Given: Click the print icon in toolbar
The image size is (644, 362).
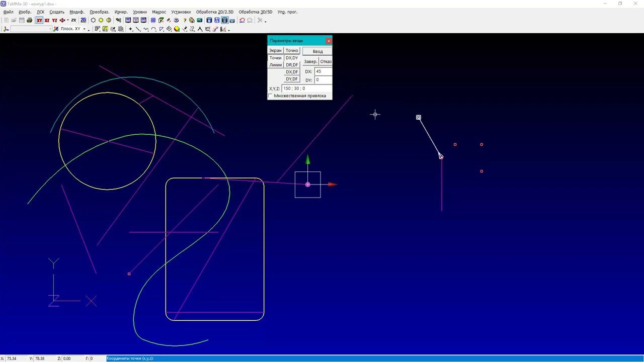Looking at the screenshot, I should (x=29, y=21).
